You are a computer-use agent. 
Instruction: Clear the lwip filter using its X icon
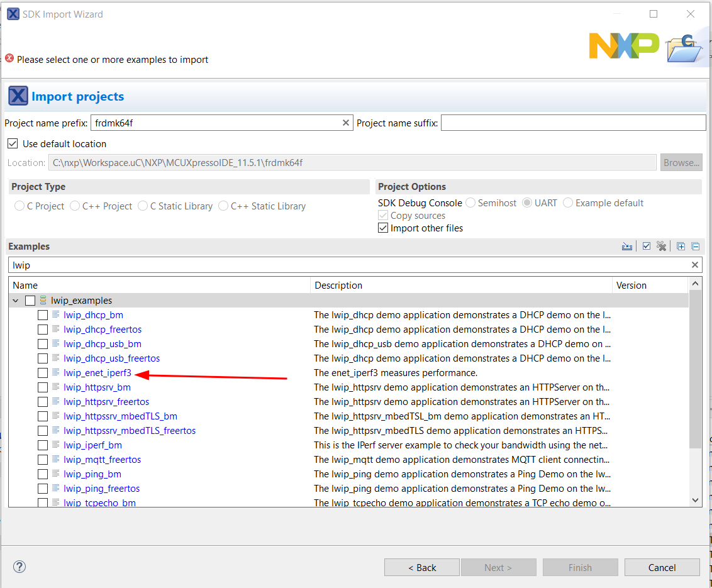tap(695, 265)
